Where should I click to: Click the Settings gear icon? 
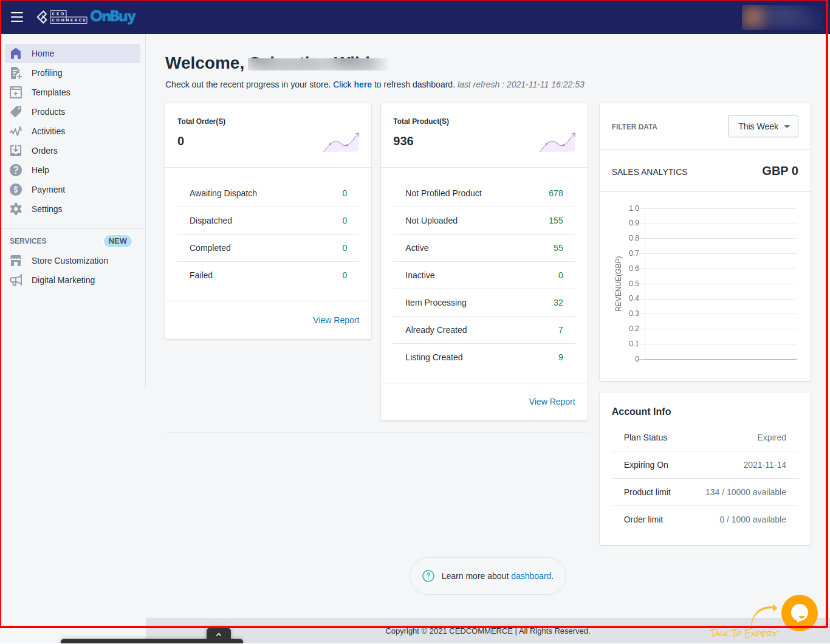tap(16, 209)
